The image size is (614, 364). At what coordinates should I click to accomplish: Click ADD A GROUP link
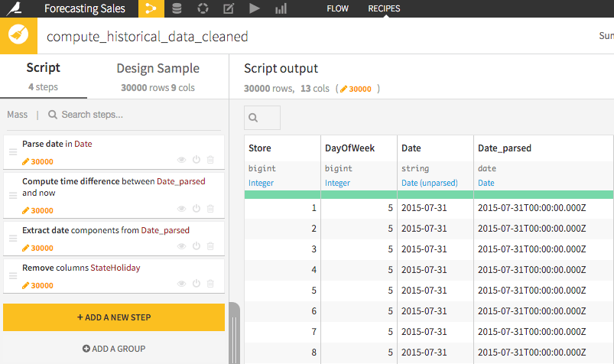pyautogui.click(x=114, y=349)
